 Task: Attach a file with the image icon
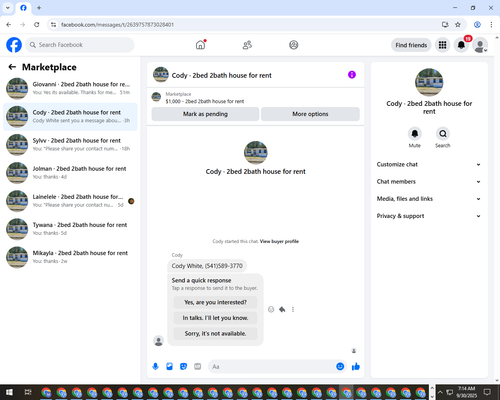tap(169, 367)
